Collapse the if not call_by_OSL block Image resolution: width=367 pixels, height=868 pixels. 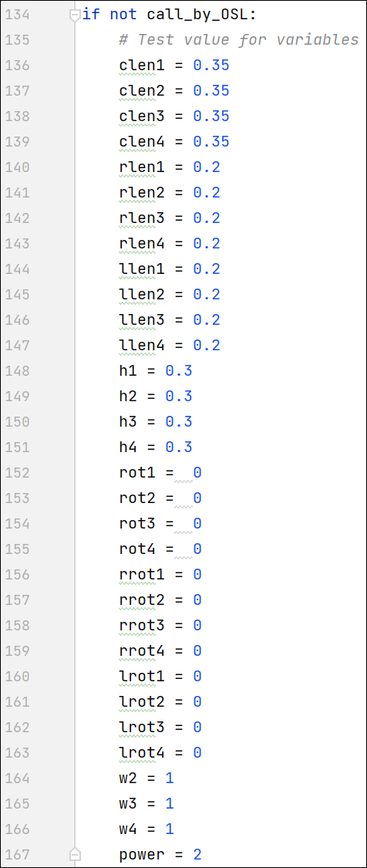coord(75,16)
